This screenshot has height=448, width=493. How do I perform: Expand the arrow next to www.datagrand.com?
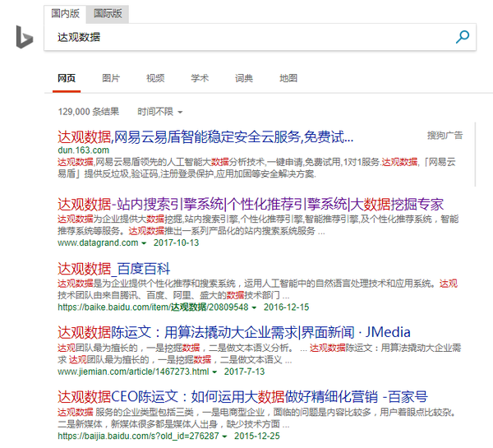click(x=144, y=243)
